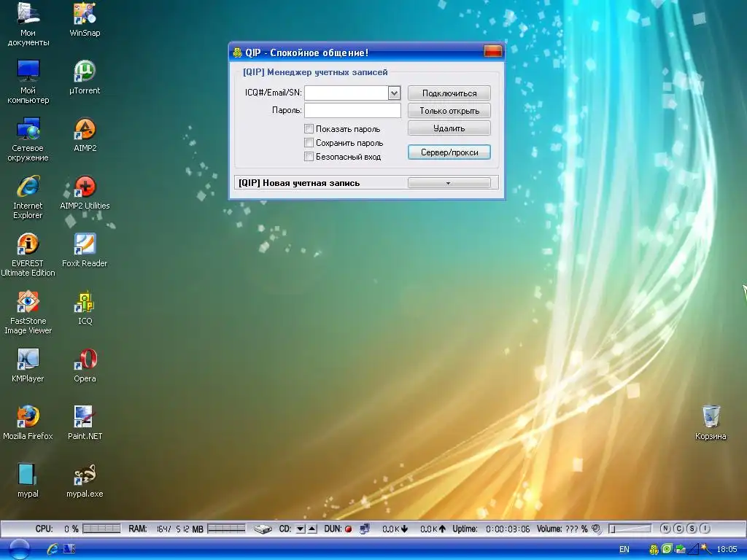Select the mypal.exe shortcut icon

(85, 480)
